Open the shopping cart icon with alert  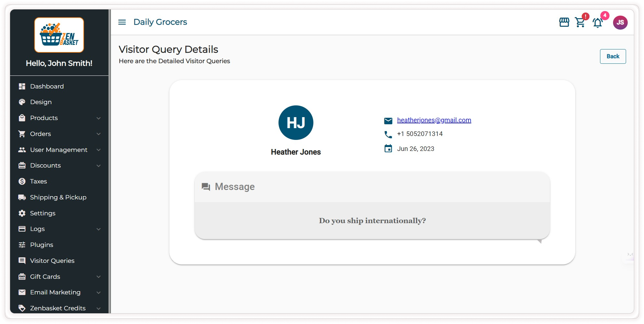[580, 22]
